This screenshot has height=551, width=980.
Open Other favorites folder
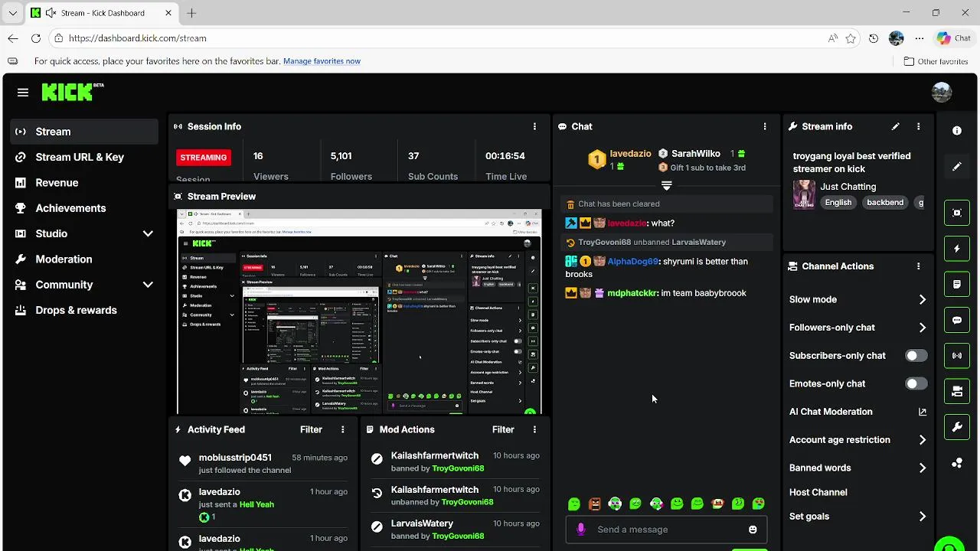pyautogui.click(x=936, y=61)
